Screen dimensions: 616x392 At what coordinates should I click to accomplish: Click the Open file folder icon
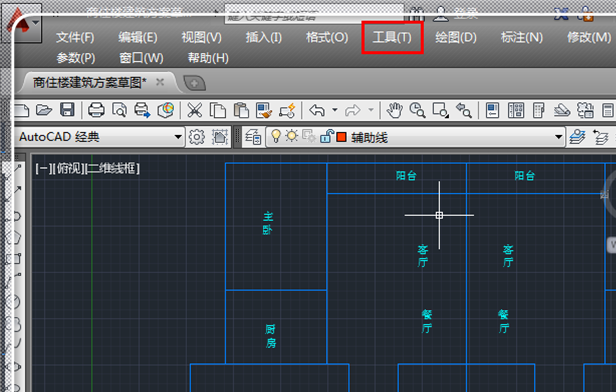tap(44, 110)
